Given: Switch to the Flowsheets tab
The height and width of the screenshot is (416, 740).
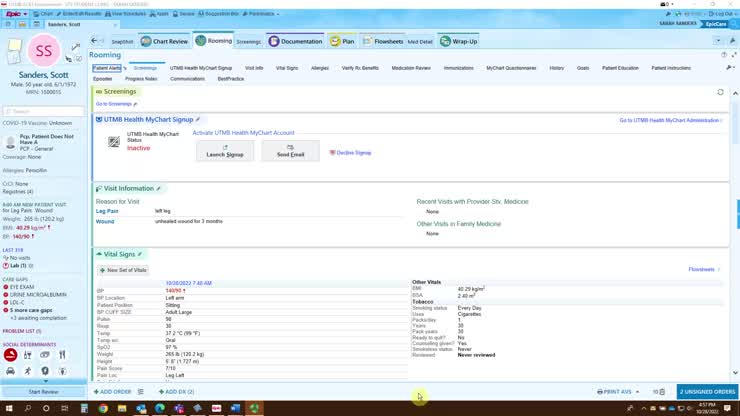Looking at the screenshot, I should (x=381, y=41).
